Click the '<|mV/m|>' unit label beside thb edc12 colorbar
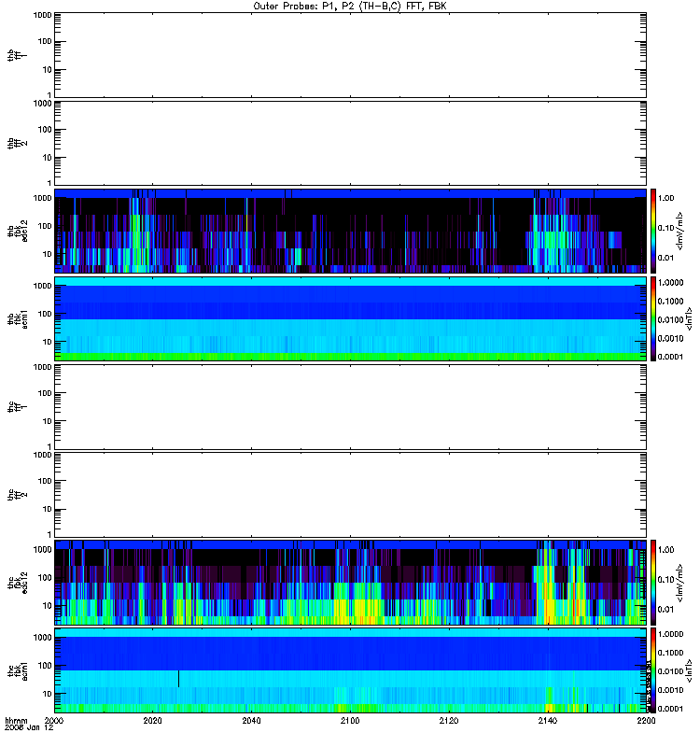This screenshot has width=700, height=747. pos(680,231)
